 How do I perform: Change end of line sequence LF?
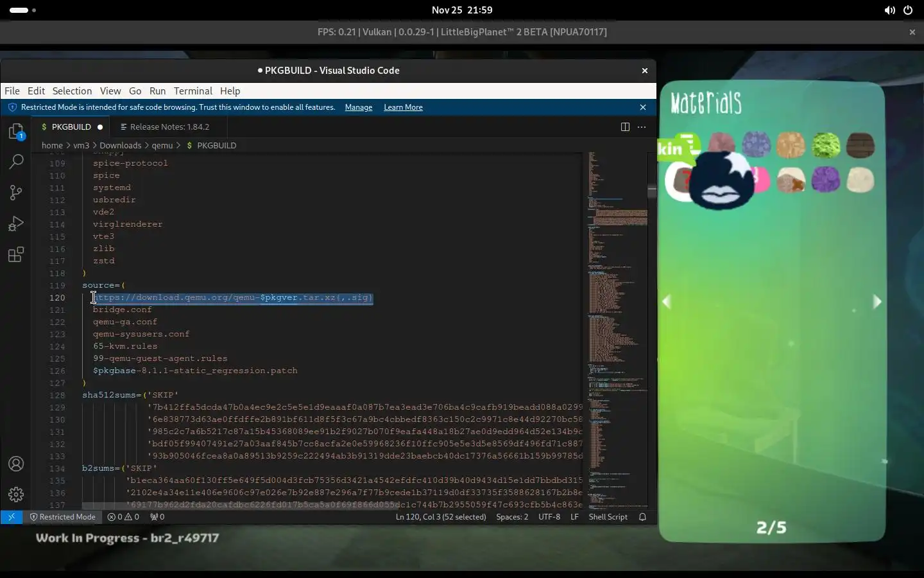tap(574, 516)
